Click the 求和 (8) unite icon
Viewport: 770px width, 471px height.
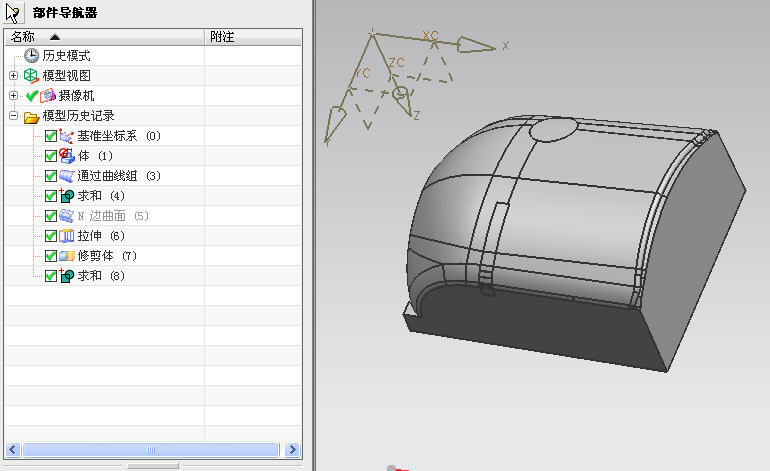pyautogui.click(x=67, y=276)
